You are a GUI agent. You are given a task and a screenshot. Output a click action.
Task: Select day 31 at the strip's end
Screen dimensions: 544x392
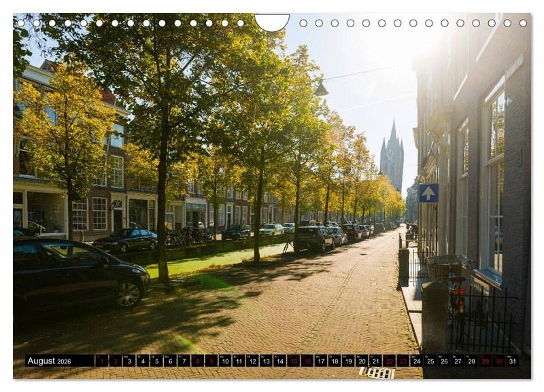pyautogui.click(x=511, y=361)
